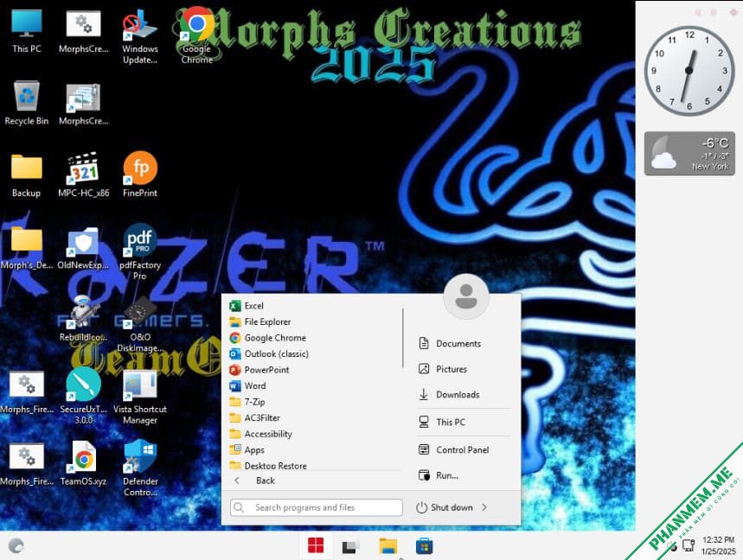Launch Defender Control desktop shortcut

pyautogui.click(x=140, y=468)
